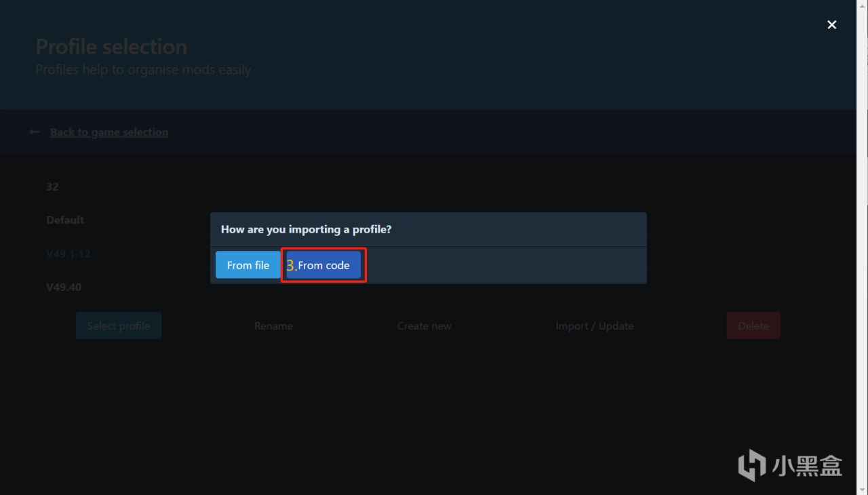
Task: Select the profile named 32
Action: pyautogui.click(x=427, y=186)
